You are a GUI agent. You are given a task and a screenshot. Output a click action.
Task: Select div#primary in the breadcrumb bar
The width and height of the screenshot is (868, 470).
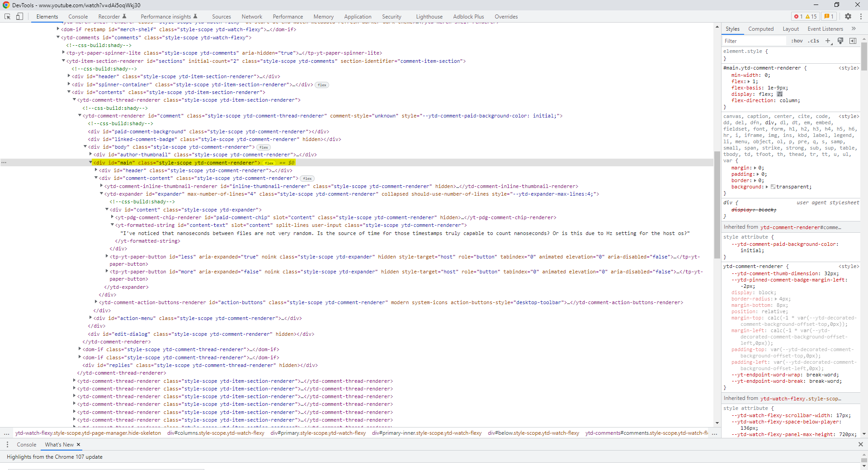318,433
